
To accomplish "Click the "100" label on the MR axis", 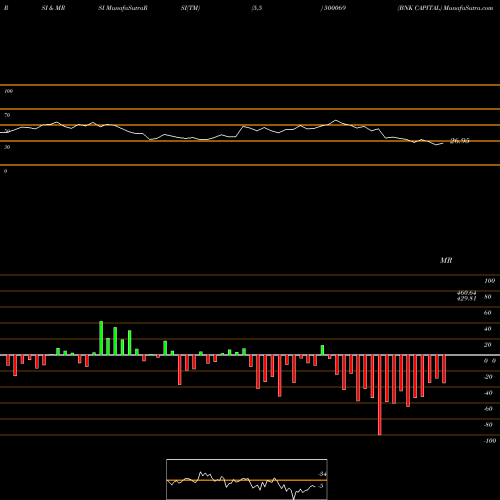I will pos(489,281).
